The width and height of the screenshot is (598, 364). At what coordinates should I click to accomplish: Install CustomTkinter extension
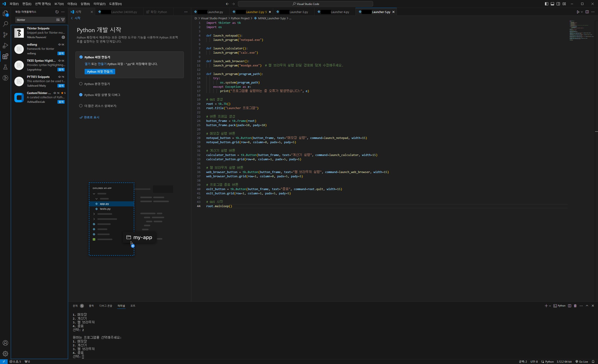(x=61, y=102)
